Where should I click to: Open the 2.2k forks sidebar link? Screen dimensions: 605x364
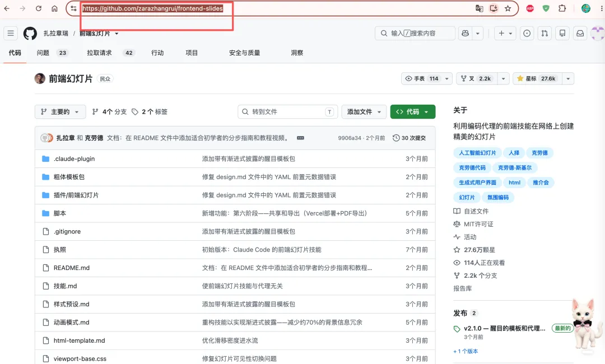[476, 276]
